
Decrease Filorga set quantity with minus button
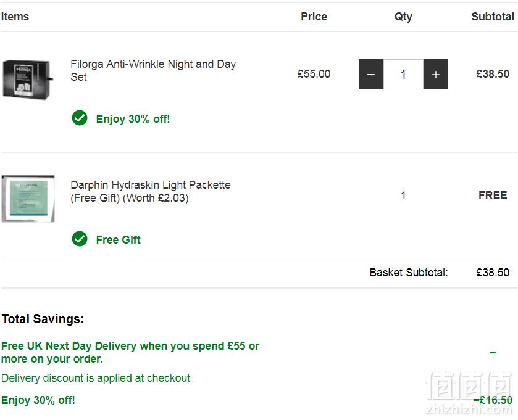coord(371,74)
